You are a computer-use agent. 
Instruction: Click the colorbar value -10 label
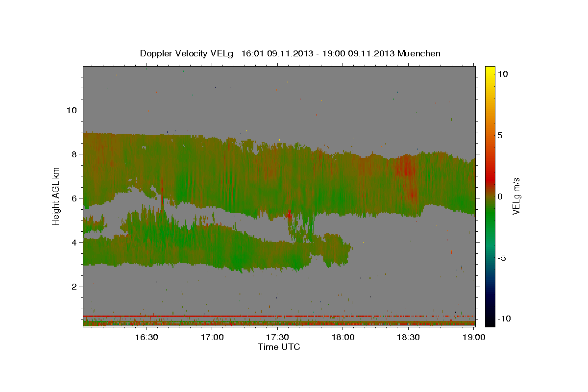click(x=504, y=318)
